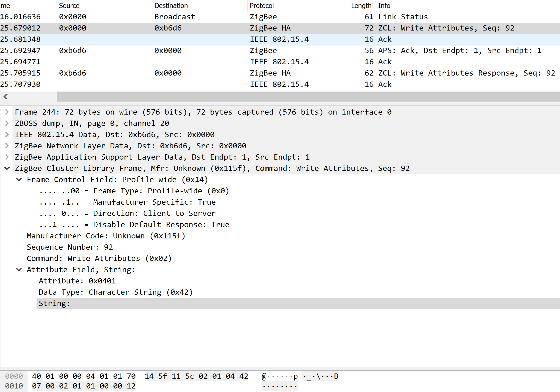Expand the Frame 244 tree row
Viewport: 560px width, 392px height.
pos(7,112)
